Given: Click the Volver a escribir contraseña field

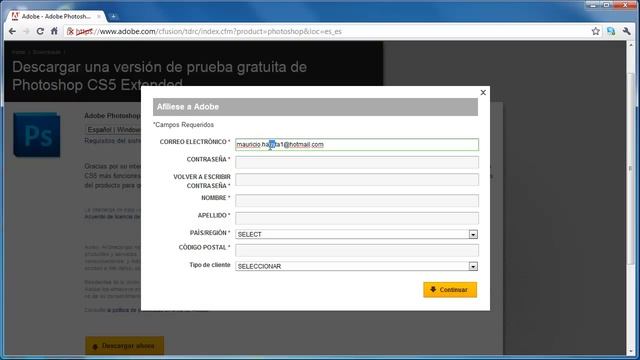Looking at the screenshot, I should 357,180.
